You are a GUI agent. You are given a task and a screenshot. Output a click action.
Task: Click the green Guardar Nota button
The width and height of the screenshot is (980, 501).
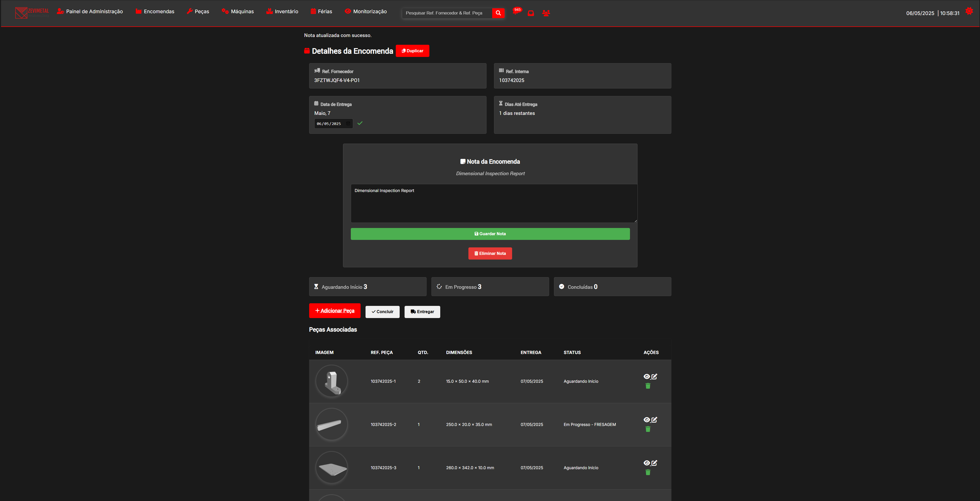click(x=490, y=234)
